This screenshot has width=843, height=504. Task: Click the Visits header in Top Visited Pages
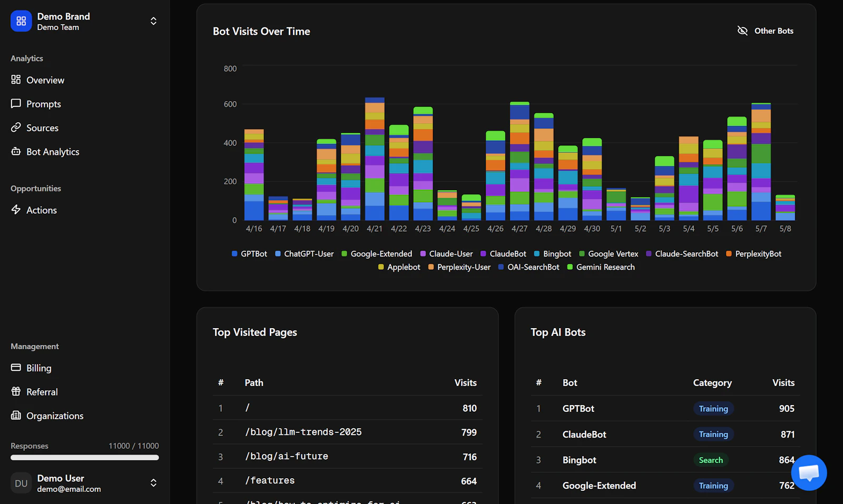point(465,383)
